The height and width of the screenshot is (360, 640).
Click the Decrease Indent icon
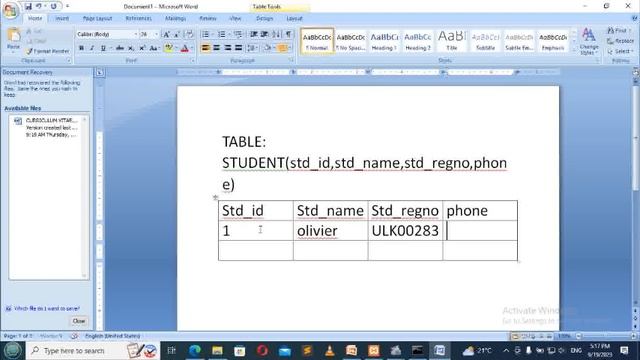pyautogui.click(x=254, y=35)
